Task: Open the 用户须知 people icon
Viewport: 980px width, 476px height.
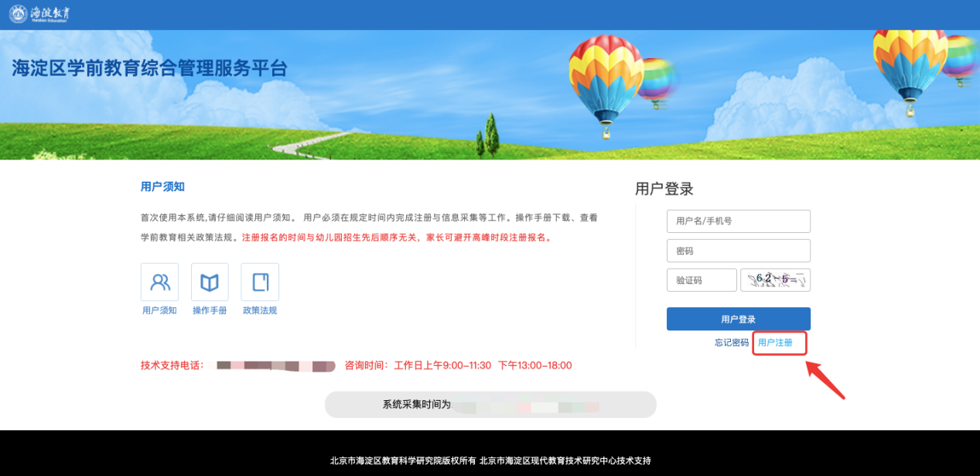Action: pos(159,282)
